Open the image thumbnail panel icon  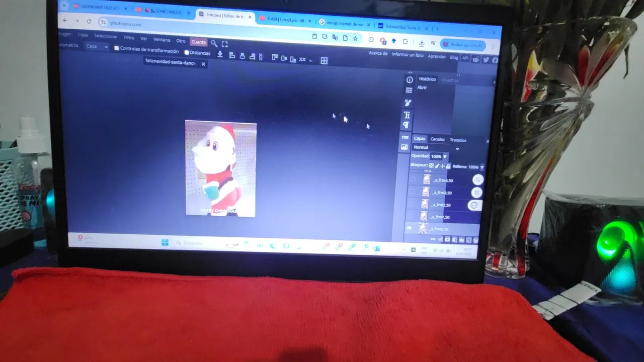tap(404, 147)
